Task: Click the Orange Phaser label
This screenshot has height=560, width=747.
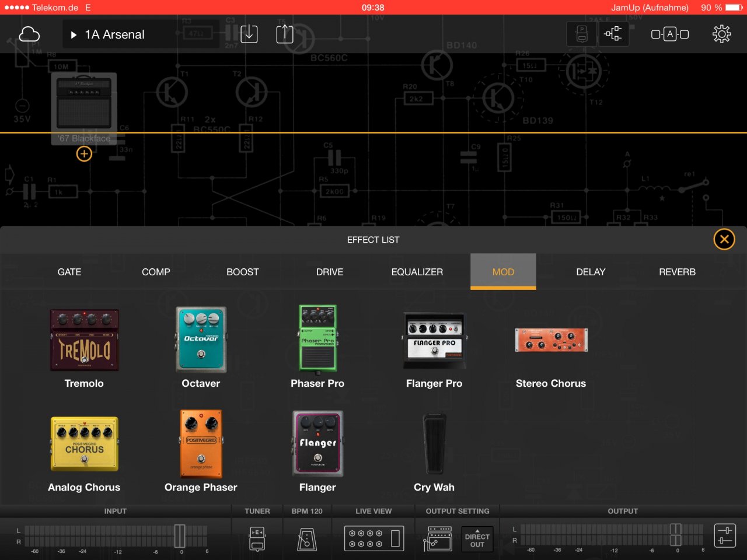Action: [x=201, y=487]
